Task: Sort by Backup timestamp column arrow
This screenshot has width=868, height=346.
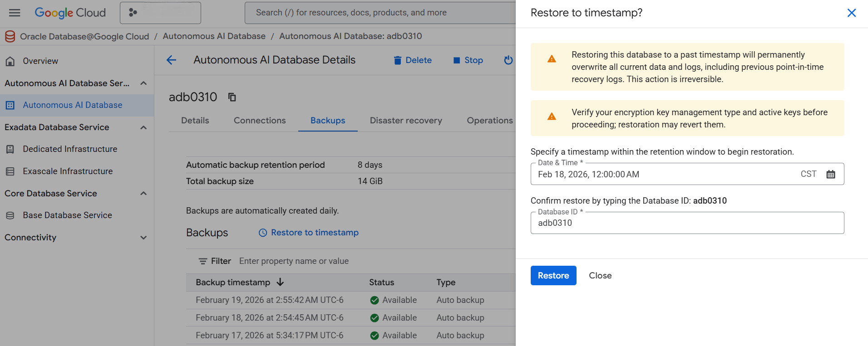Action: click(280, 282)
